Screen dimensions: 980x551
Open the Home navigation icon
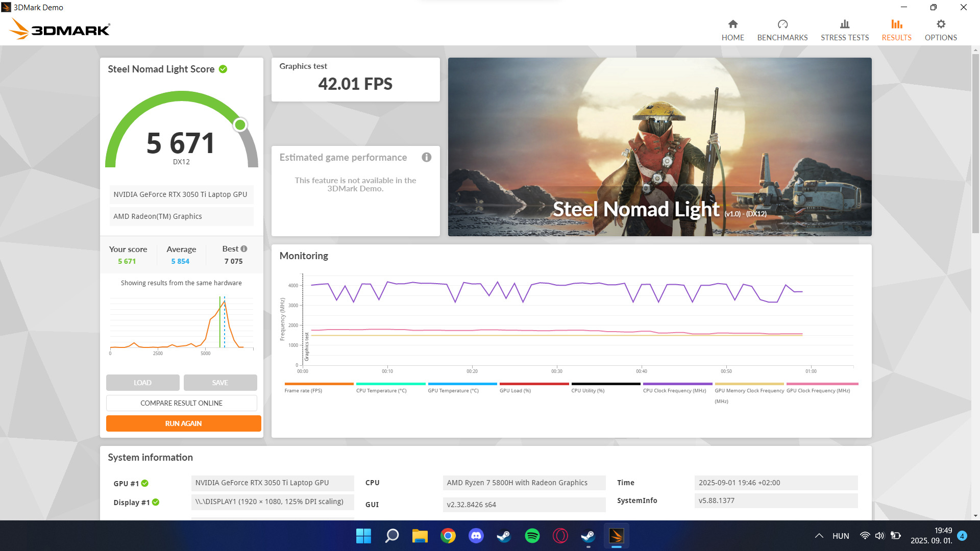[x=732, y=24]
